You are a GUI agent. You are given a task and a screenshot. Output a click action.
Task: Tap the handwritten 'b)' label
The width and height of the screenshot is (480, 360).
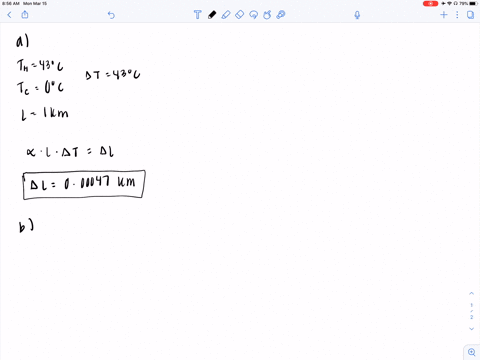26,226
